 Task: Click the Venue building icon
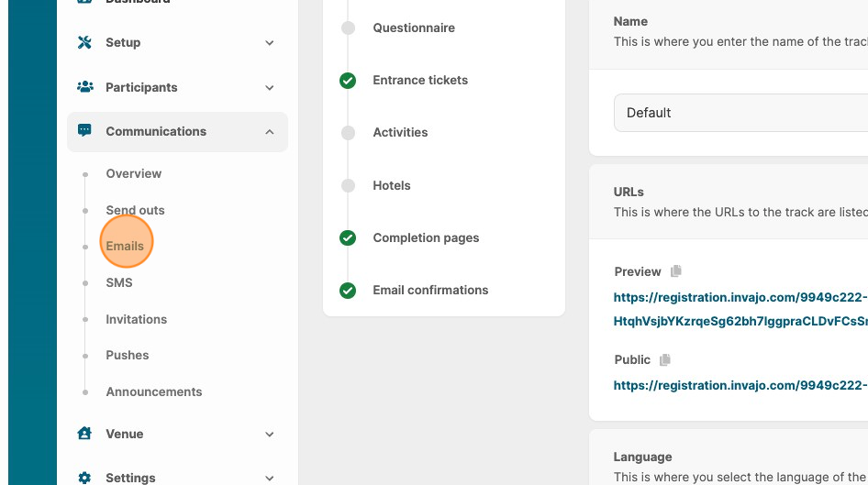click(85, 434)
